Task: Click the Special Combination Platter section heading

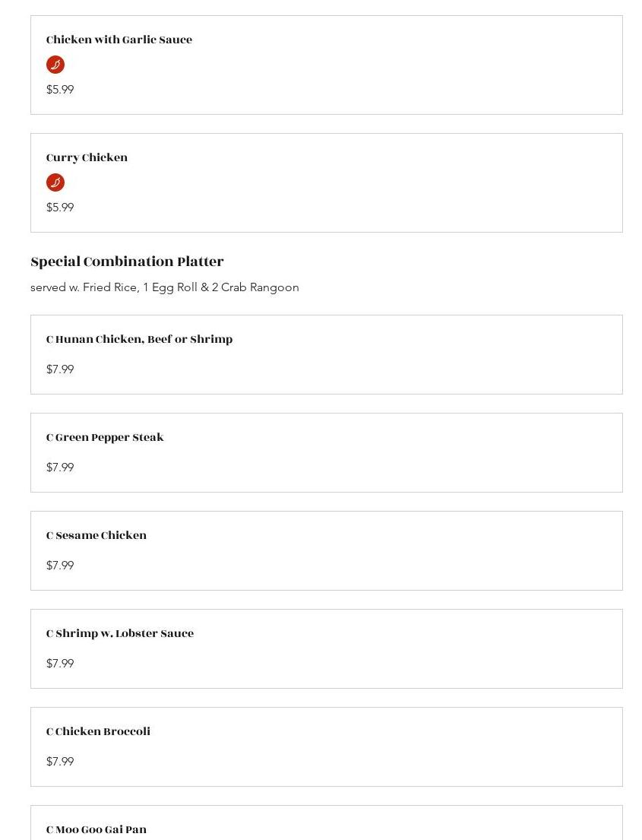Action: coord(127,262)
